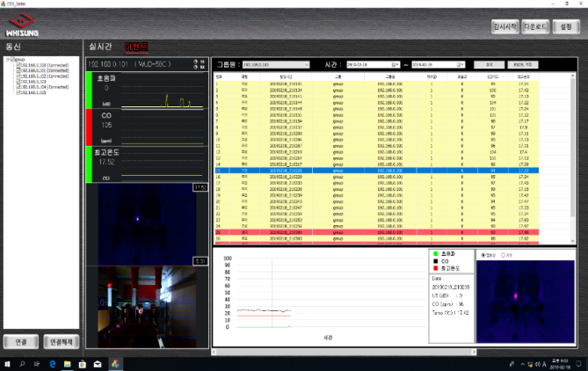
Task: Collapse the group tree node
Action: (x=6, y=60)
